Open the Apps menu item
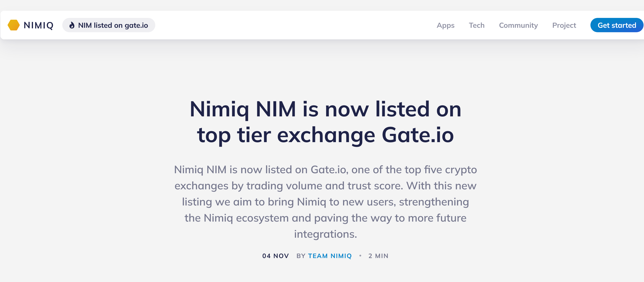This screenshot has width=644, height=282. coord(445,25)
